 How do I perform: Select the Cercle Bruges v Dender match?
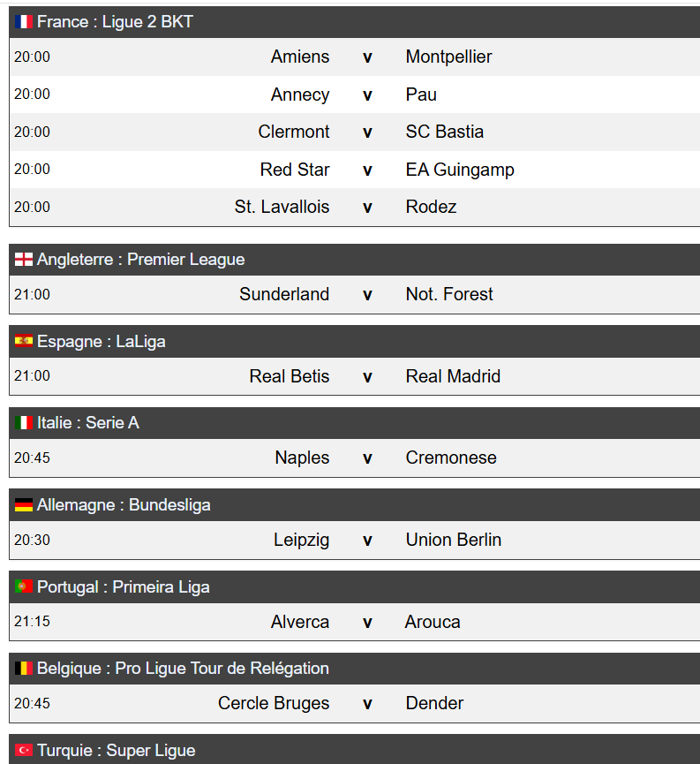pos(367,704)
